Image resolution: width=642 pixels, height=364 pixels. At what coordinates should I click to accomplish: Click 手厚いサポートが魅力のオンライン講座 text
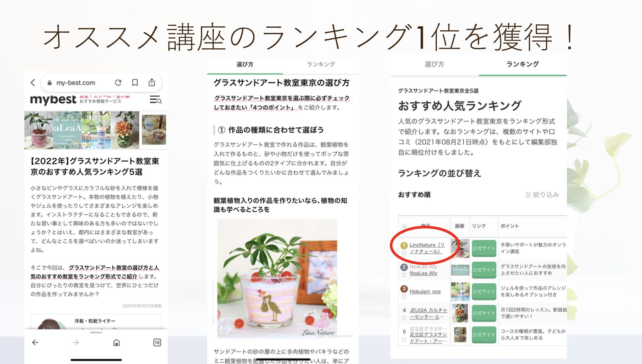point(533,248)
